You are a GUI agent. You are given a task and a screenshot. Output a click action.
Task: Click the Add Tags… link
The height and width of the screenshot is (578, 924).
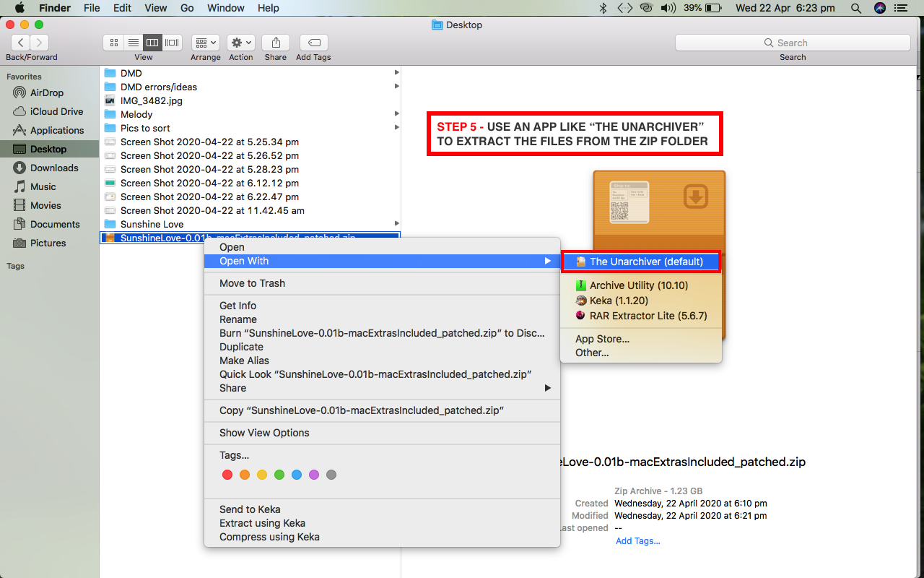(637, 540)
